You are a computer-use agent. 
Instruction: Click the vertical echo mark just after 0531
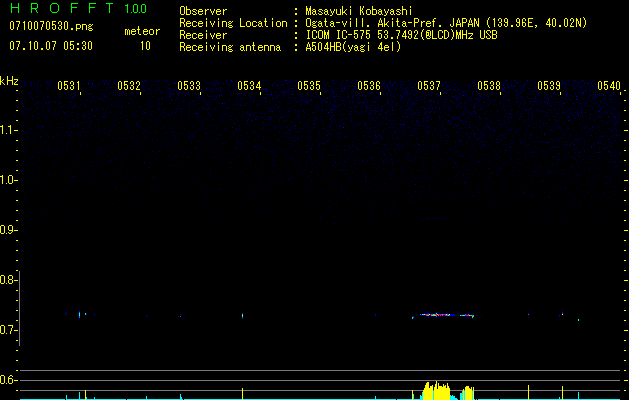tap(79, 314)
